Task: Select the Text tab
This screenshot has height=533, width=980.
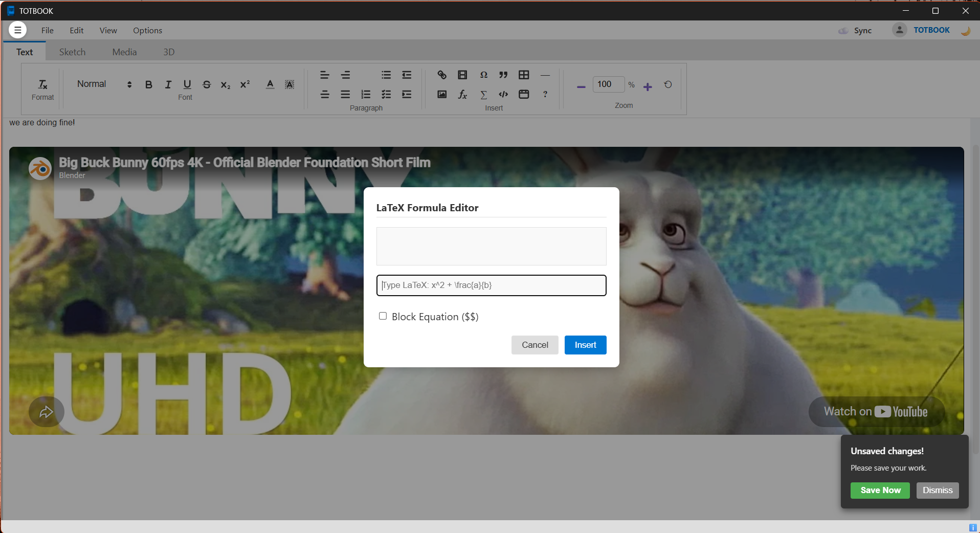Action: click(25, 52)
